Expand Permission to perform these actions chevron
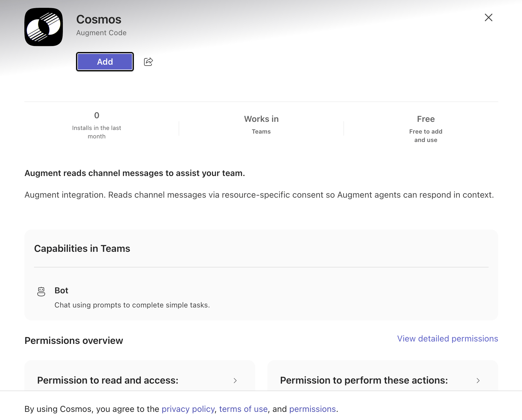Viewport: 522px width, 420px height. [478, 381]
